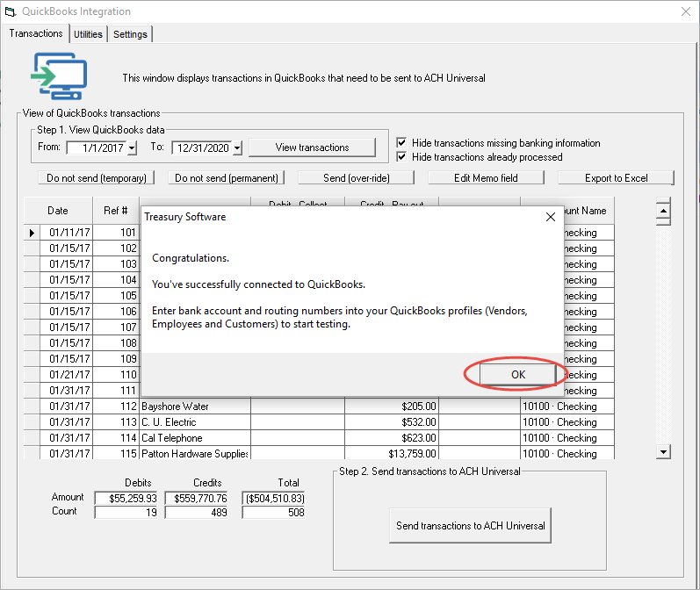Viewport: 700px width, 590px height.
Task: Switch to the Utilities tab
Action: [88, 34]
